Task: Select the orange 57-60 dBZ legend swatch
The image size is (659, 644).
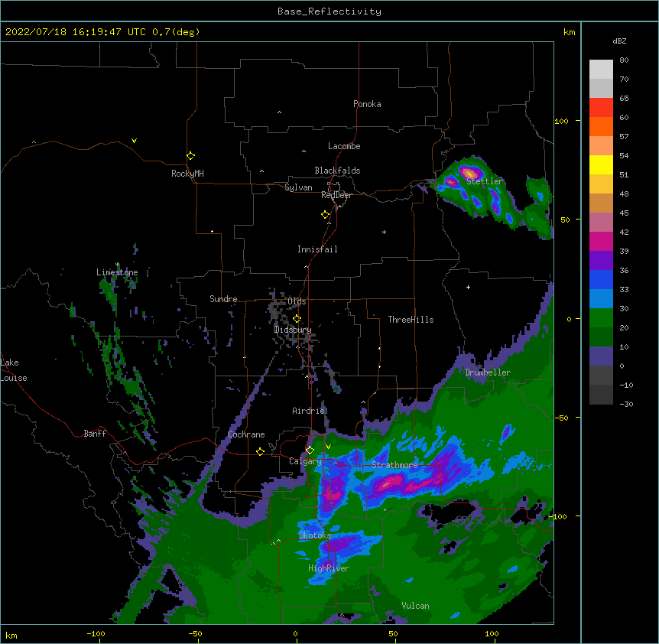Action: [x=601, y=126]
